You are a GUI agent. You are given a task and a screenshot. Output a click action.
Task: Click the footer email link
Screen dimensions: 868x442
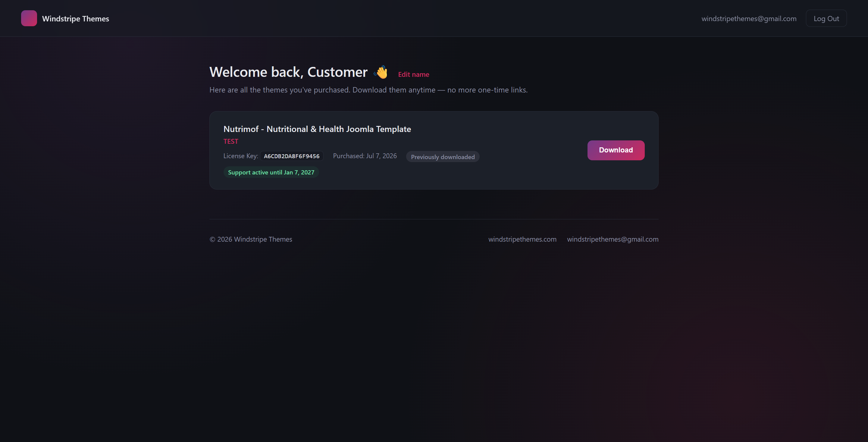pos(613,239)
